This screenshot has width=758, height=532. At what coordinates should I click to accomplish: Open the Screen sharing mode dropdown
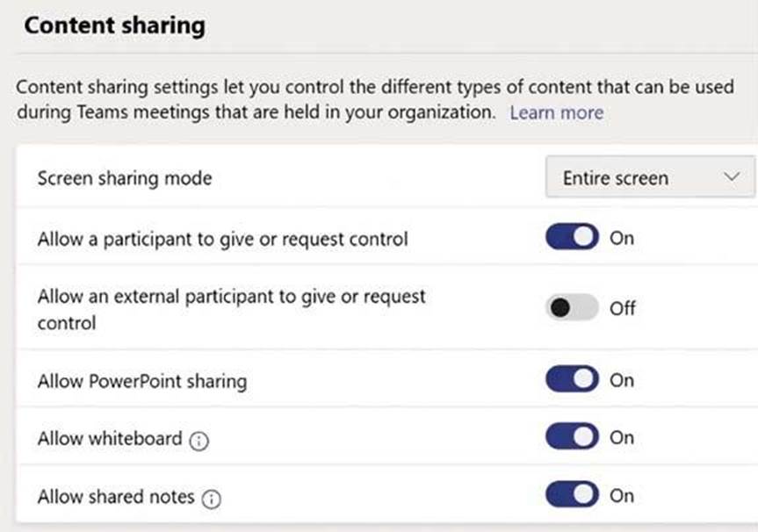(649, 178)
